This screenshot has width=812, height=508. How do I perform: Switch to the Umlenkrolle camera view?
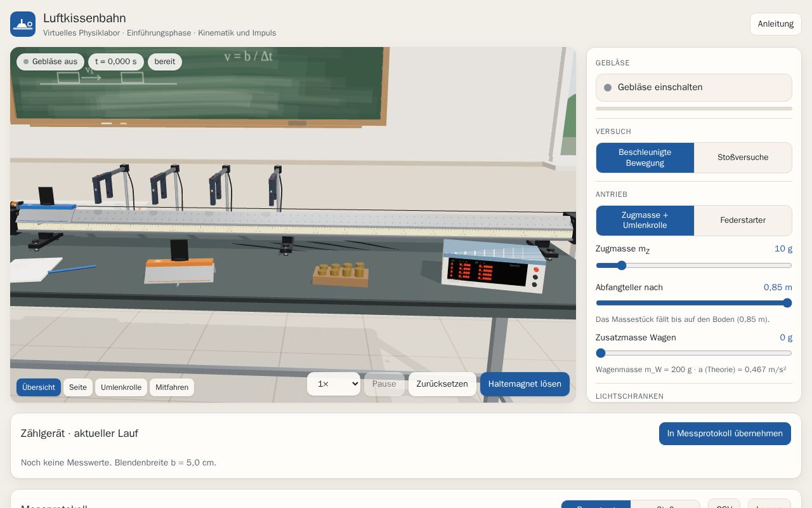pos(121,387)
